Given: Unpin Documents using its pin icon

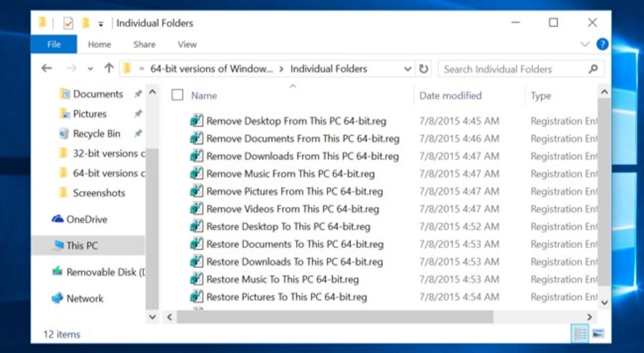Looking at the screenshot, I should click(x=138, y=94).
